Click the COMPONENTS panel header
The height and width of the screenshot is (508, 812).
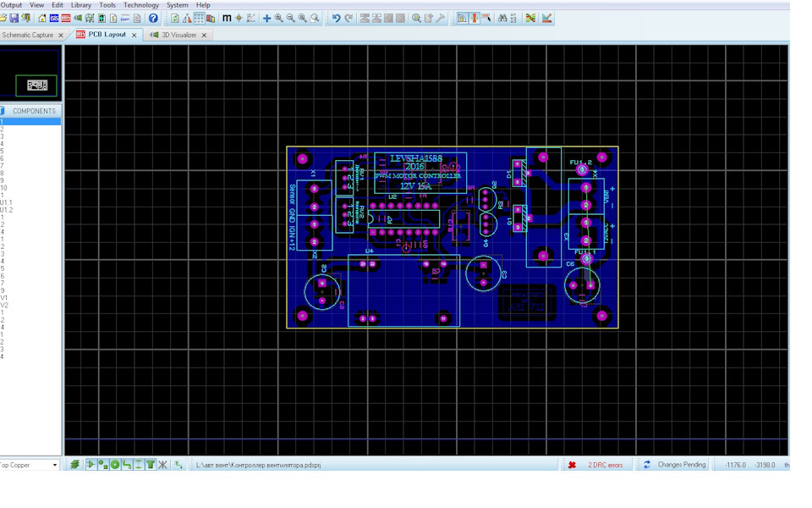point(34,111)
